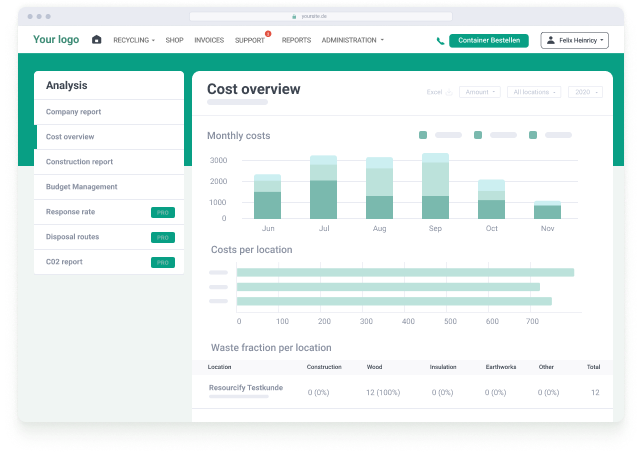
Task: Open the Resourcify Testkunde location link
Action: [x=246, y=388]
